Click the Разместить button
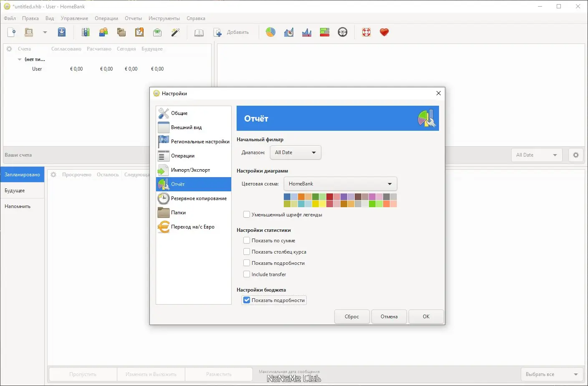The height and width of the screenshot is (386, 588). click(219, 374)
